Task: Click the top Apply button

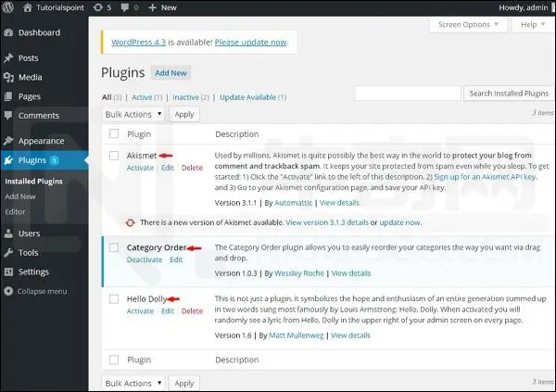Action: [184, 114]
